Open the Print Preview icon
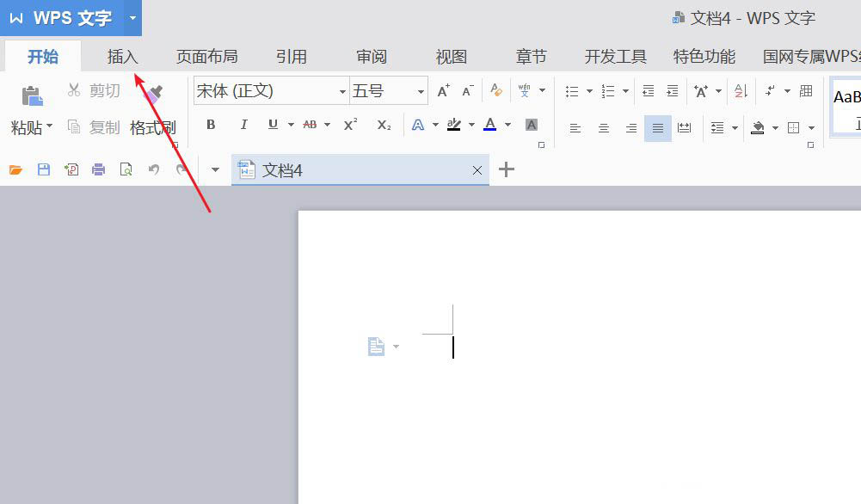Image resolution: width=861 pixels, height=504 pixels. click(x=126, y=169)
